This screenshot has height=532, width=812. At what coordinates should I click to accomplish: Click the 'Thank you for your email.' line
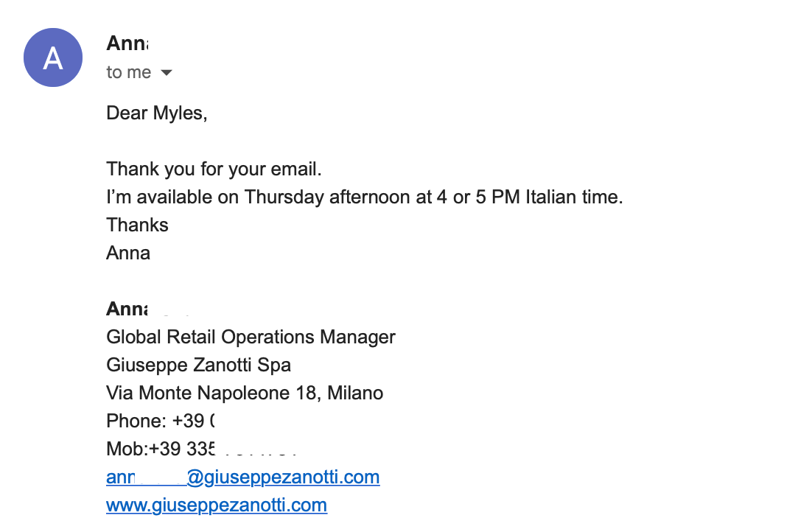(x=214, y=169)
